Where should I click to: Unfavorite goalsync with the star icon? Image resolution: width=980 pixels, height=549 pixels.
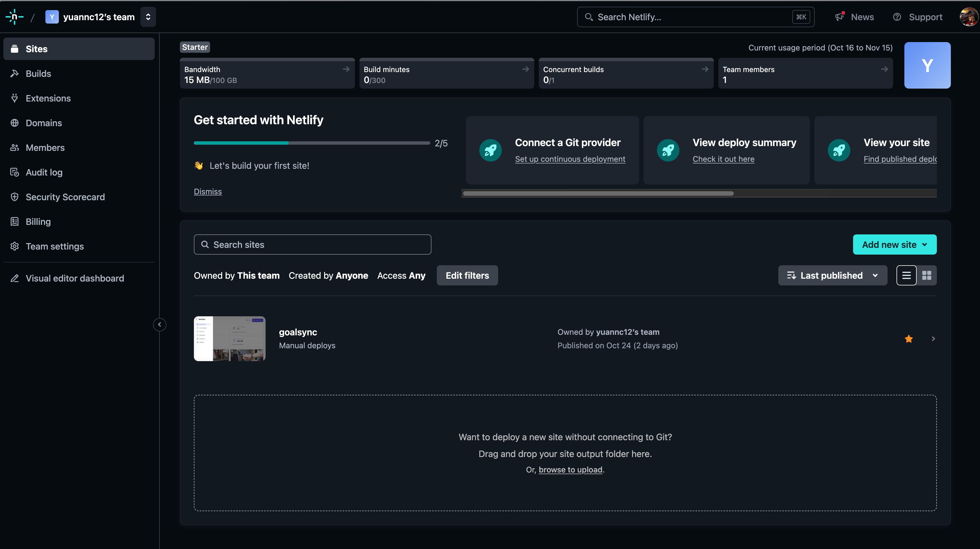pos(909,338)
